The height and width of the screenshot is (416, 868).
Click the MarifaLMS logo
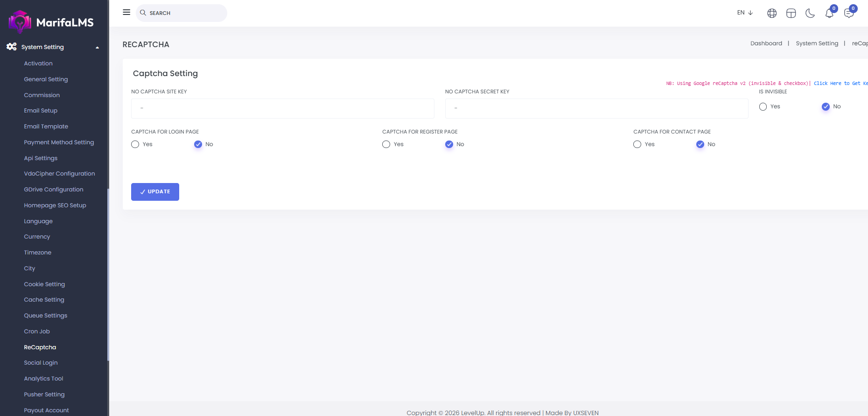pos(51,22)
